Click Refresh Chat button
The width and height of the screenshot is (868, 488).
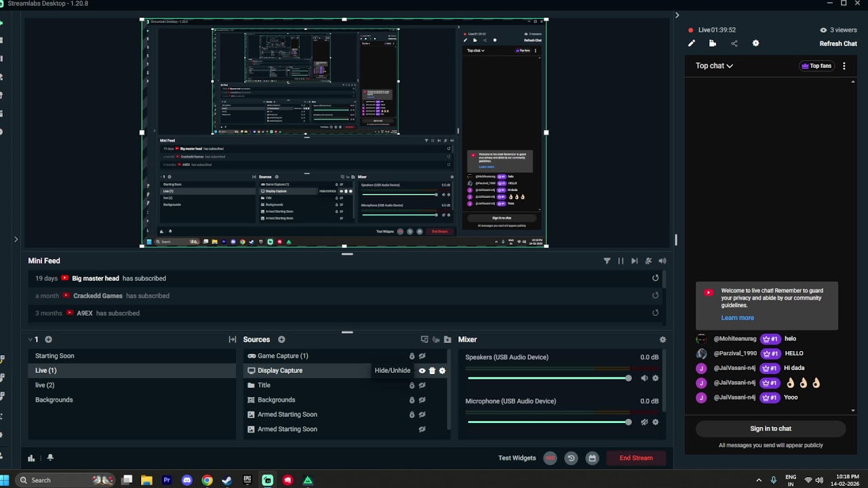coord(838,43)
